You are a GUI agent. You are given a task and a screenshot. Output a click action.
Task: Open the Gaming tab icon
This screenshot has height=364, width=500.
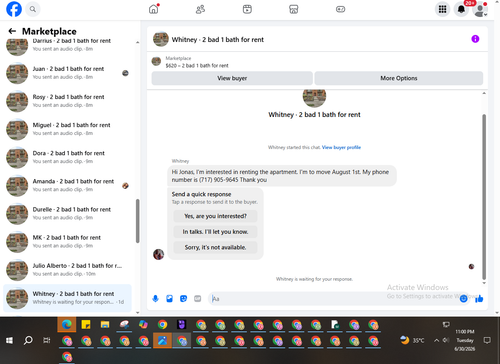point(340,9)
